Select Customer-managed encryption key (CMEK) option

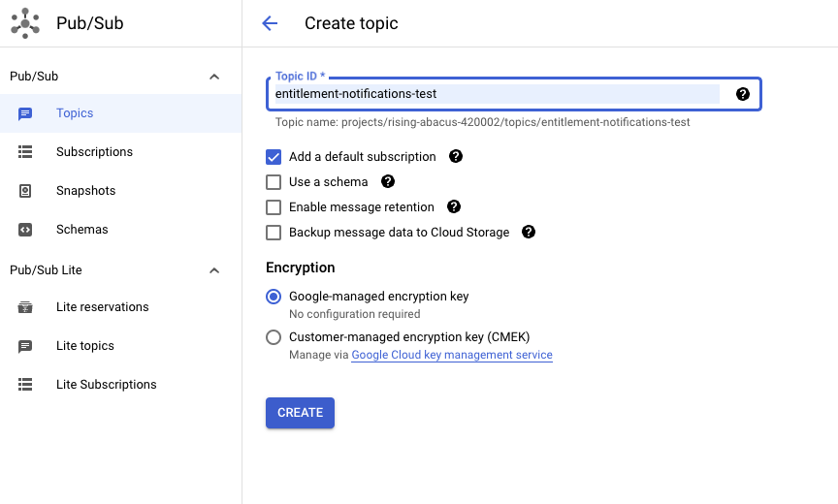[x=274, y=337]
